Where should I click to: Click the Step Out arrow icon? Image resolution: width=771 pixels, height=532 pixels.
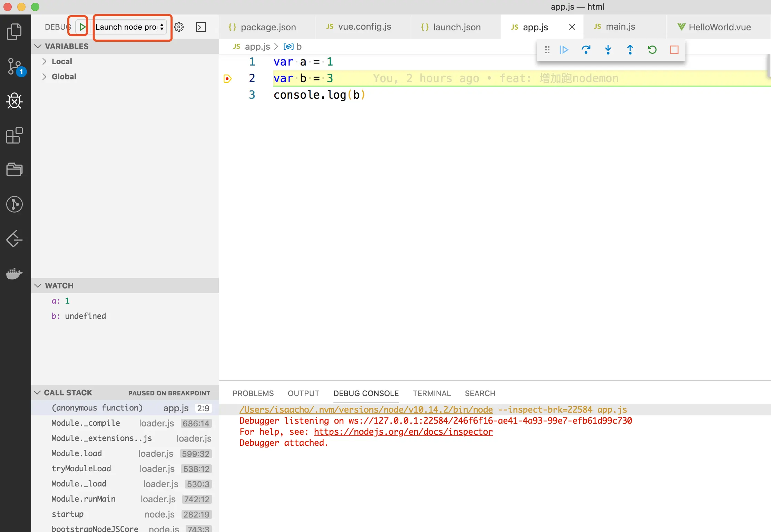[x=630, y=50]
